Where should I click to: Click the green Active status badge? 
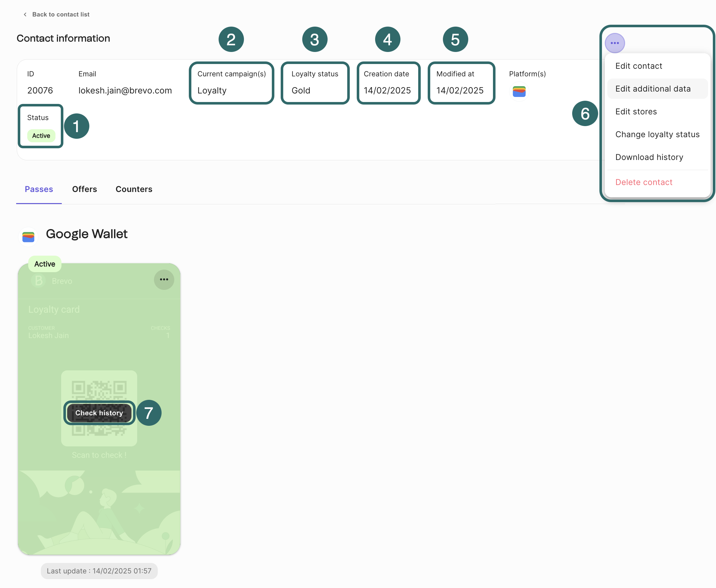pyautogui.click(x=41, y=136)
